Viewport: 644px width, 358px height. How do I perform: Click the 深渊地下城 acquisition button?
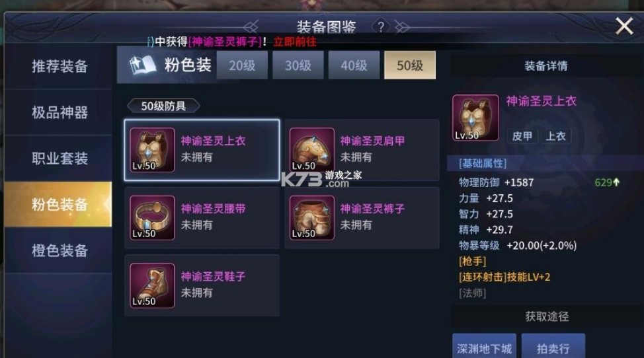(x=484, y=347)
